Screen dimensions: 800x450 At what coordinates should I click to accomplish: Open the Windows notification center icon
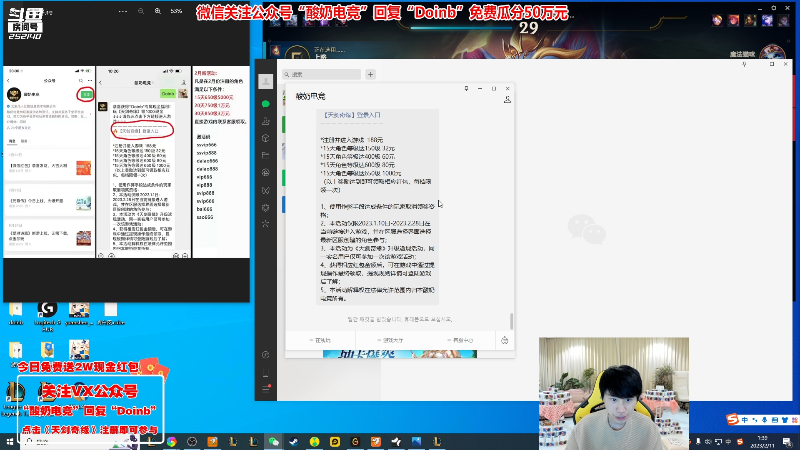click(788, 442)
